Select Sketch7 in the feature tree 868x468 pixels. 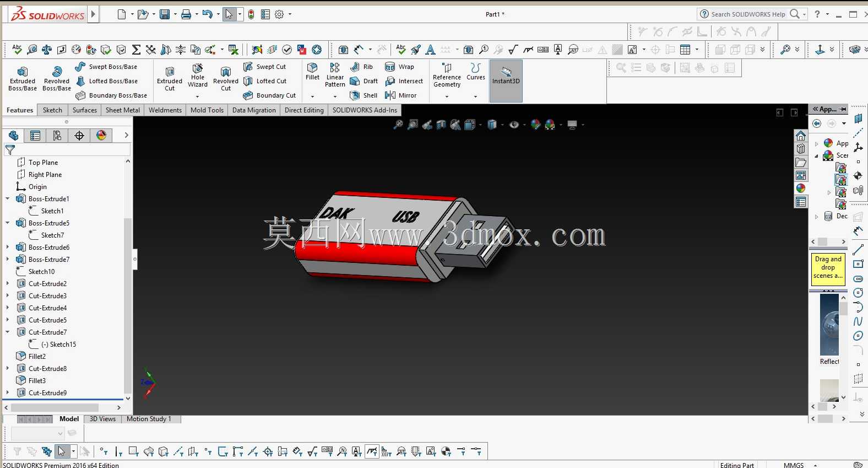click(46, 235)
